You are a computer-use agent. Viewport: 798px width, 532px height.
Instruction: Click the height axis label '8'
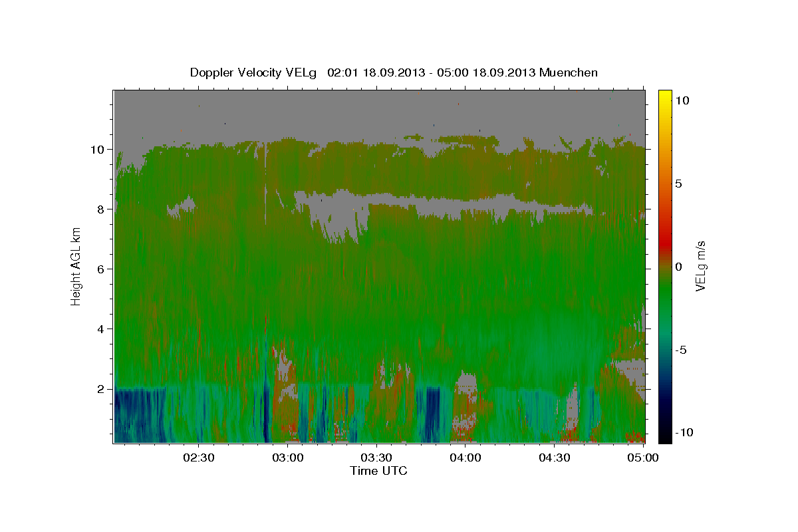coord(102,209)
